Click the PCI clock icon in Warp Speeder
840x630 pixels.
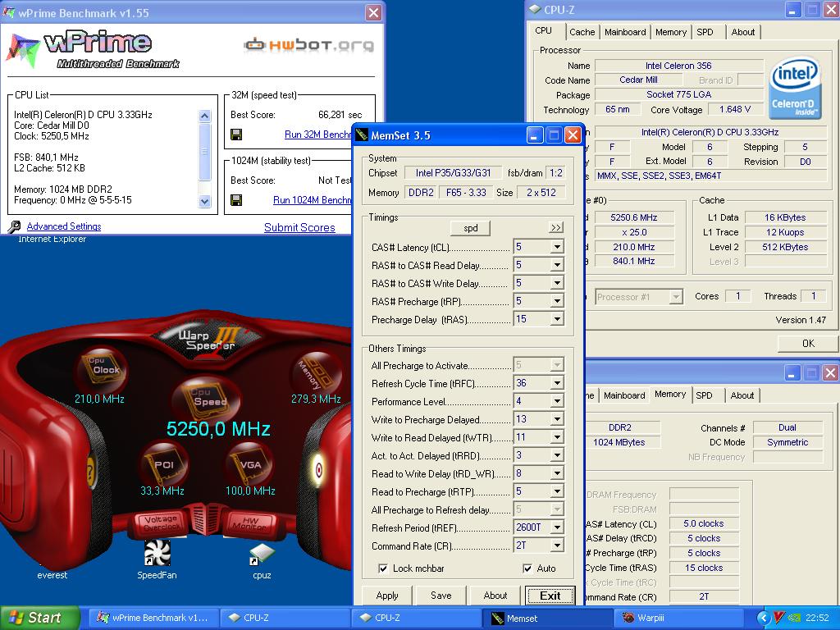click(163, 463)
